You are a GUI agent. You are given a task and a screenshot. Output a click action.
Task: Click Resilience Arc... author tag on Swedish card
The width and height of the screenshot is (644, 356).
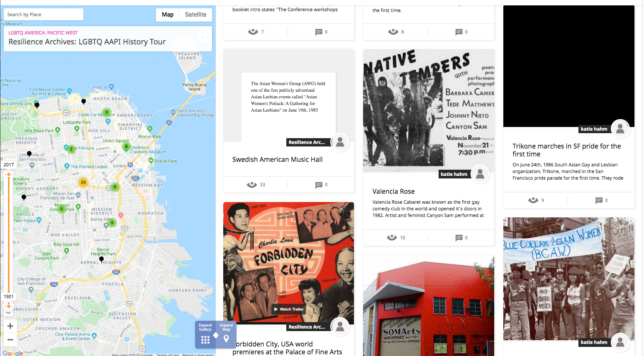[307, 142]
